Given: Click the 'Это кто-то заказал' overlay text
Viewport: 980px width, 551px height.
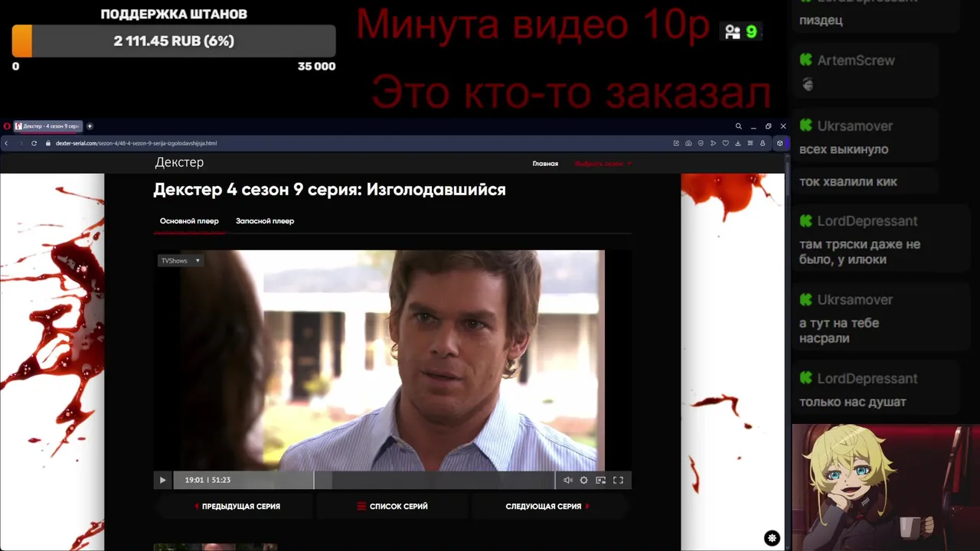Looking at the screenshot, I should (571, 93).
